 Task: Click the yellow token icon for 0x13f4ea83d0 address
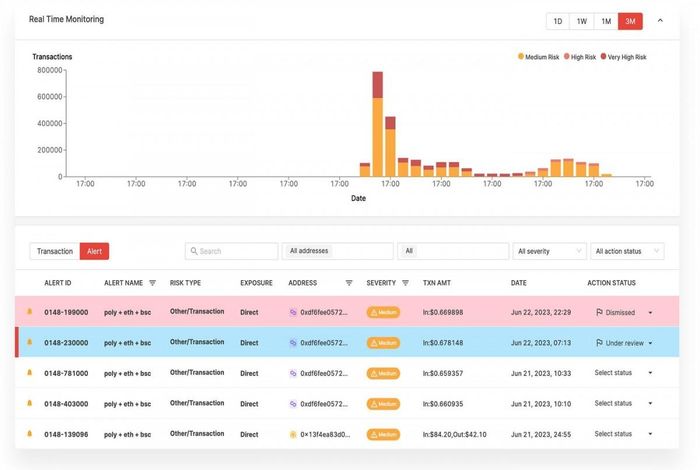pyautogui.click(x=293, y=434)
